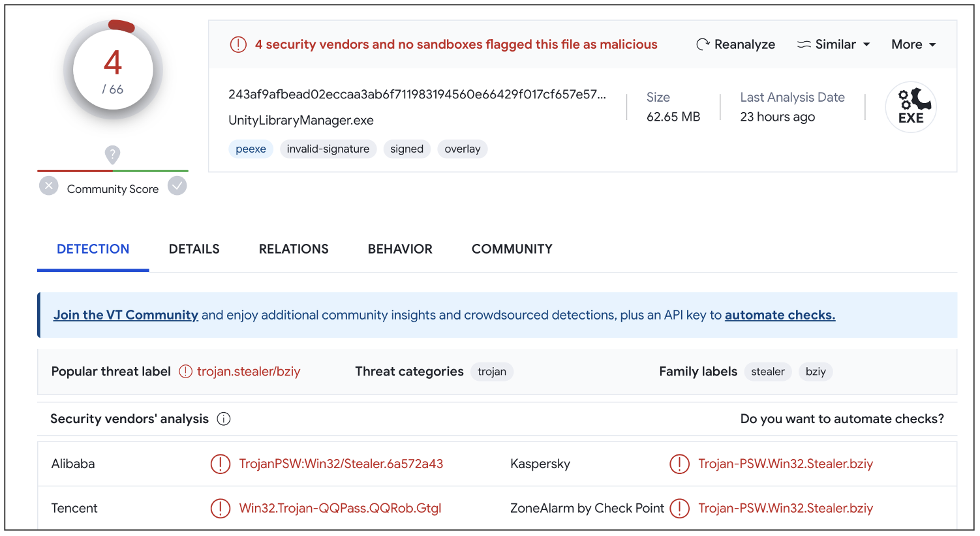Click the info icon beside Security vendors' analysis
Image resolution: width=980 pixels, height=536 pixels.
click(224, 419)
